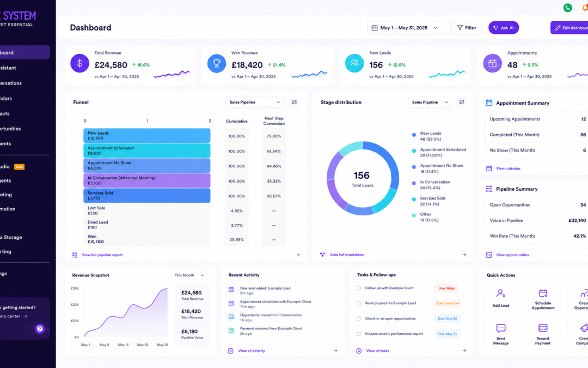Click the New Leads people icon
This screenshot has height=368, width=588.
(x=354, y=63)
